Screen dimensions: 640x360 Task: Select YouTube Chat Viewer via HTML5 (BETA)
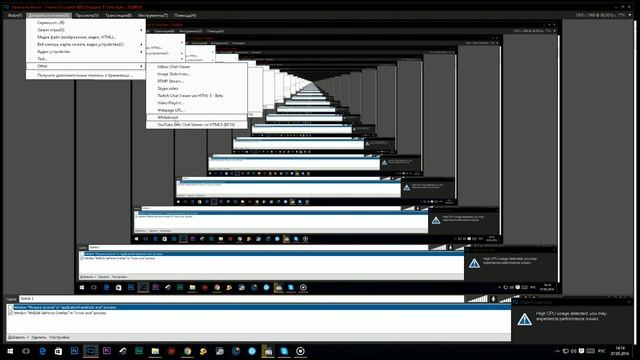click(196, 124)
